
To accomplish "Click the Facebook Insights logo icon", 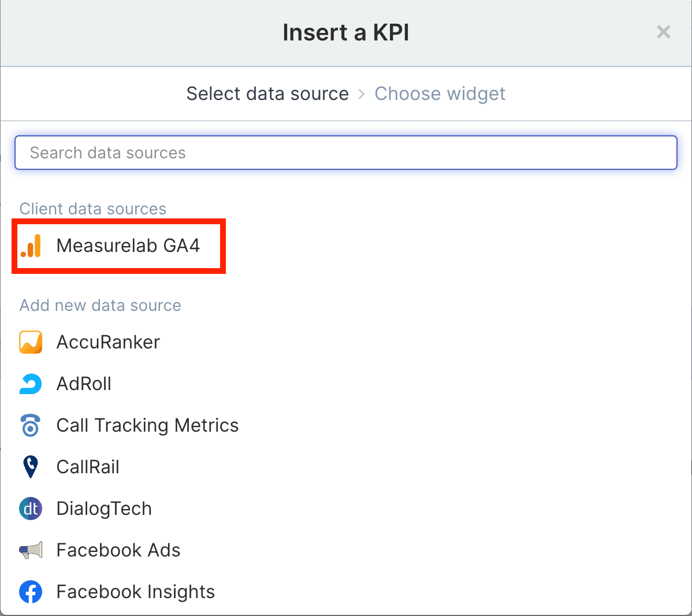I will 31,592.
